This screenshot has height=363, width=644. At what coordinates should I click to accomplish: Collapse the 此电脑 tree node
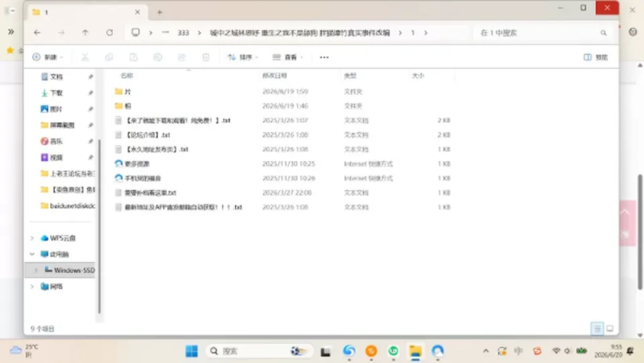click(x=32, y=254)
